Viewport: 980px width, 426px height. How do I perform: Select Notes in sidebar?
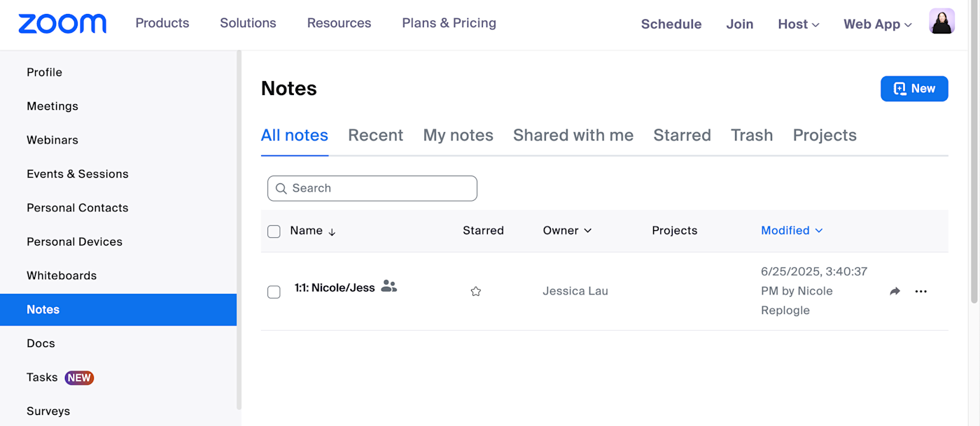(x=118, y=310)
